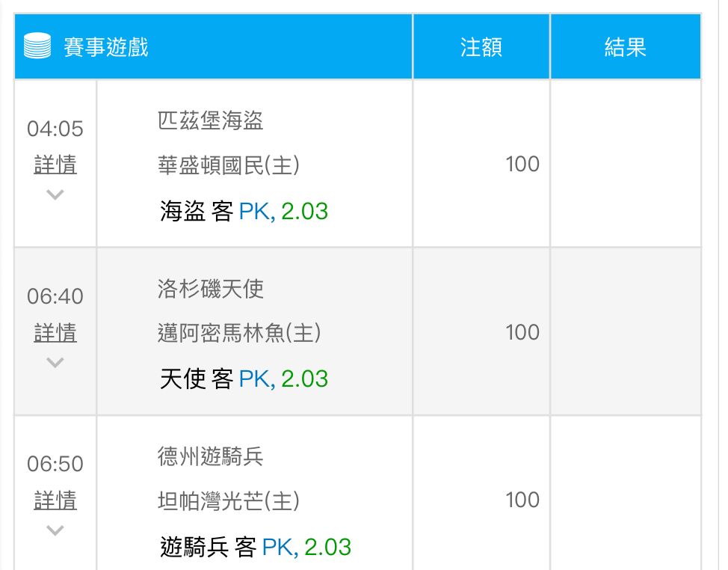728x570 pixels.
Task: Click team name 德州遊騎兵
Action: [x=210, y=456]
